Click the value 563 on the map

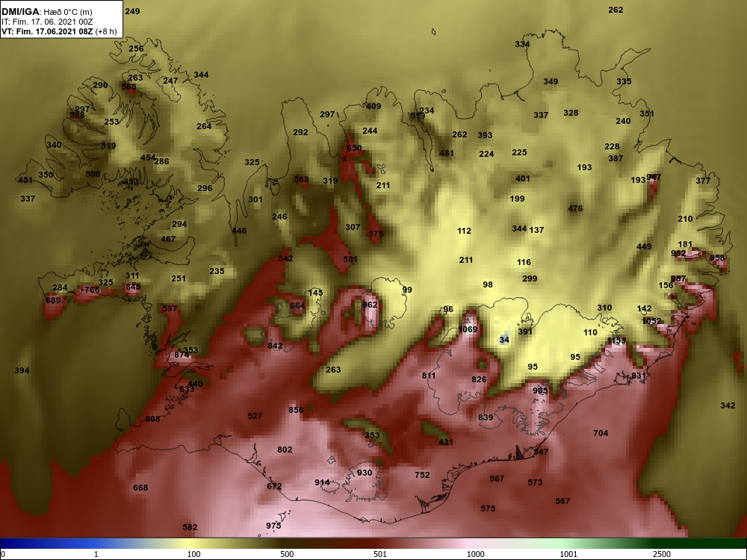pos(301,179)
